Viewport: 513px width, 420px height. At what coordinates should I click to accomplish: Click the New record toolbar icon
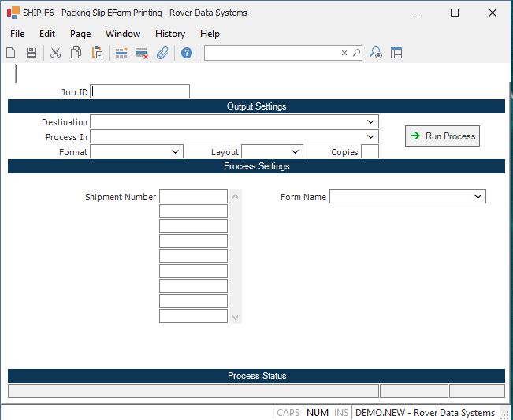click(11, 53)
